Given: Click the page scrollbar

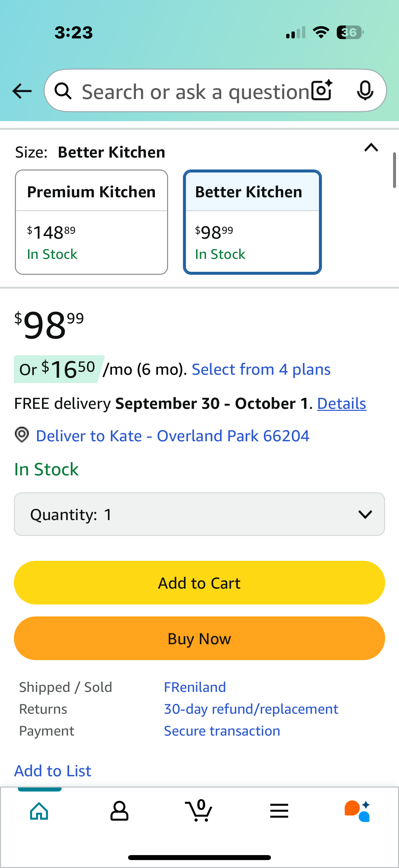Looking at the screenshot, I should 394,170.
